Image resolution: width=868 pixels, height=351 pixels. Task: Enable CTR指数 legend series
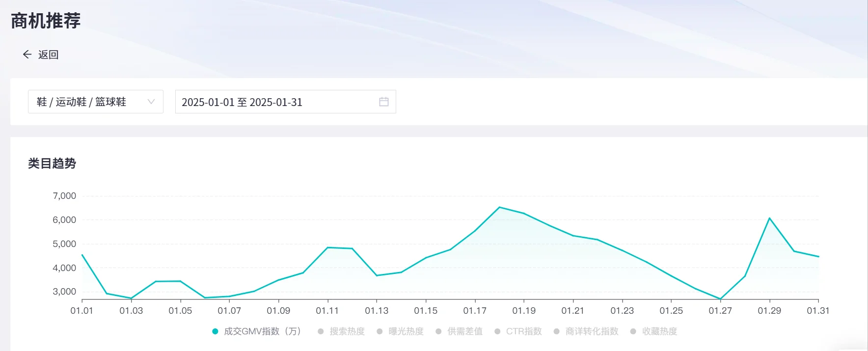point(518,331)
